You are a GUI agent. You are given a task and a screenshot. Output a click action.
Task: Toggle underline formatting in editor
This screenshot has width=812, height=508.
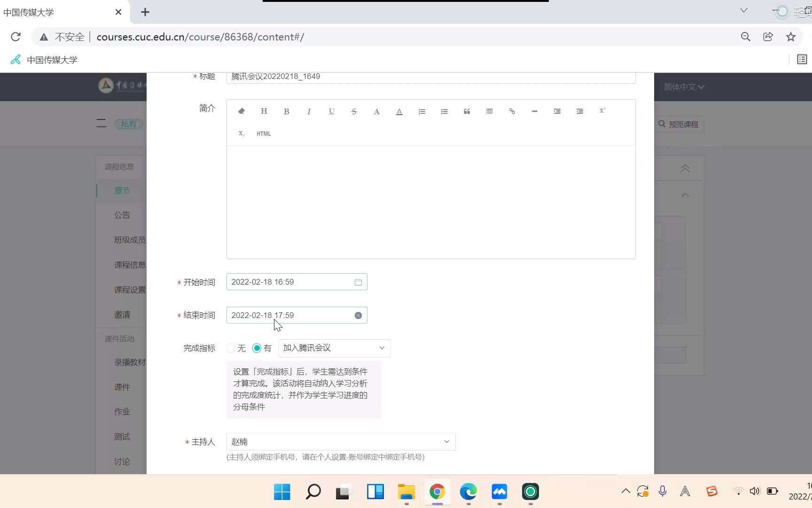coord(332,111)
